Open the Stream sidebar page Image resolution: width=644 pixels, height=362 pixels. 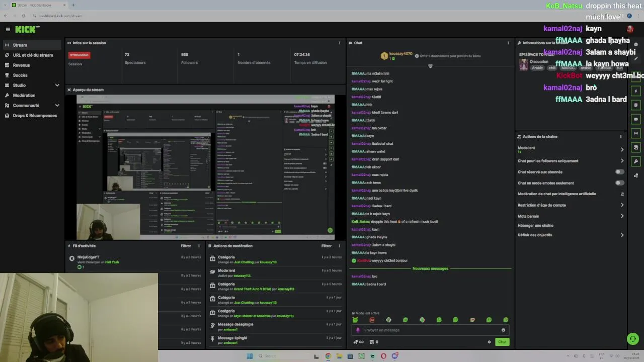point(32,45)
